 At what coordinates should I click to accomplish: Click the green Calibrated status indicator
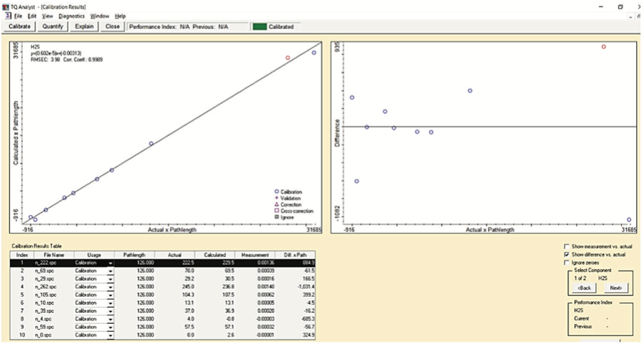259,26
